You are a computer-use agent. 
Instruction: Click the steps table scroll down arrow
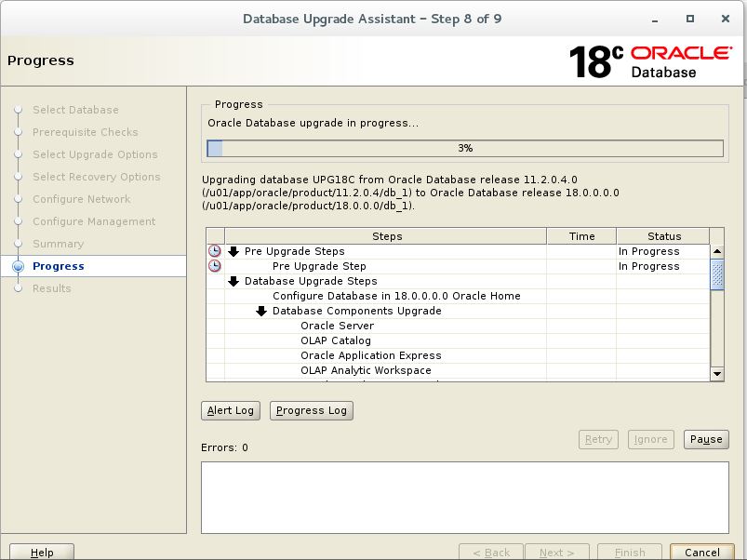(x=717, y=374)
